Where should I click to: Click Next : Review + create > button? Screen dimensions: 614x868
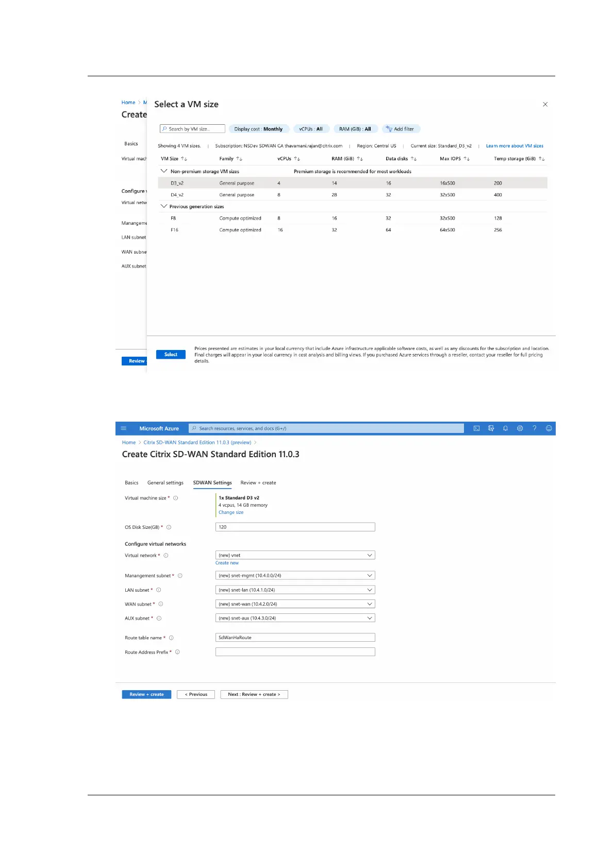coord(254,694)
